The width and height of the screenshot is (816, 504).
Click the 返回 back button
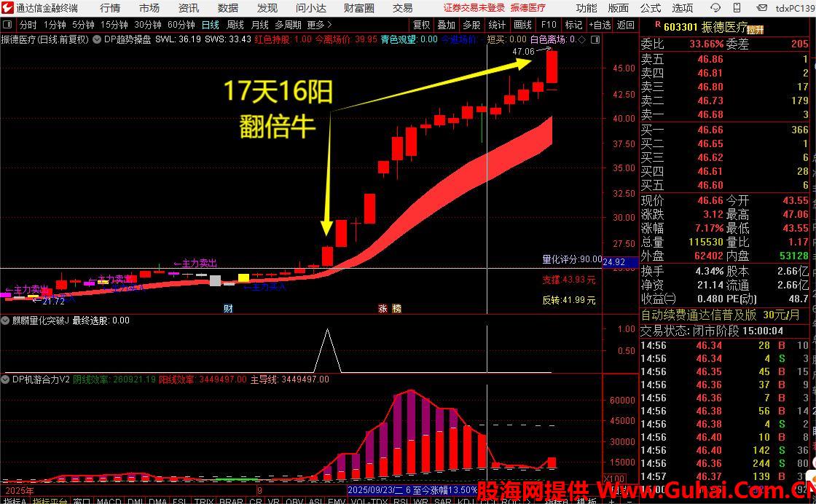point(626,25)
